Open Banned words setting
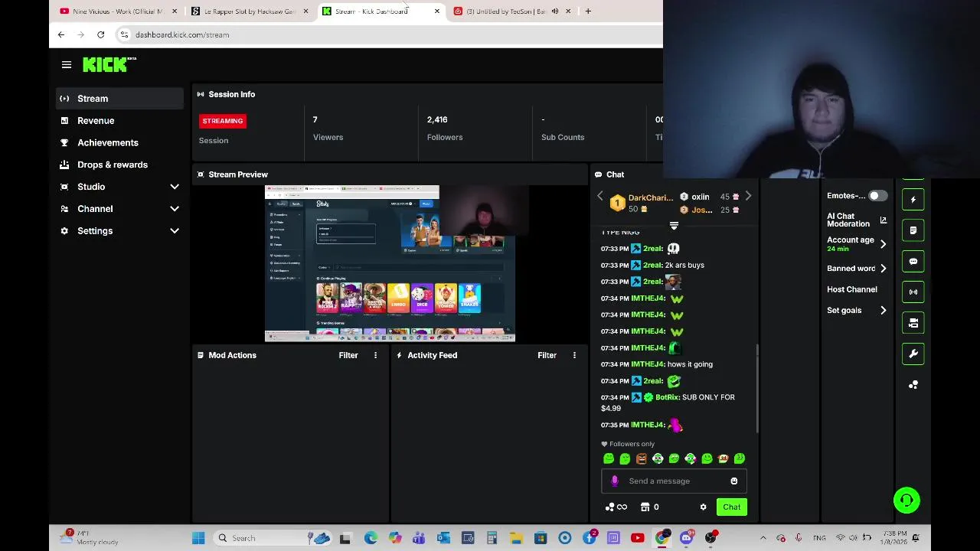Screen dimensions: 980x551 tap(856, 269)
